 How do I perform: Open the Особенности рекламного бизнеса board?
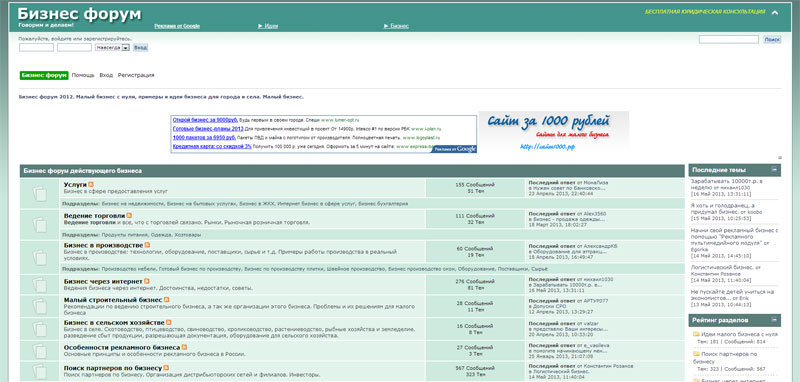122,347
